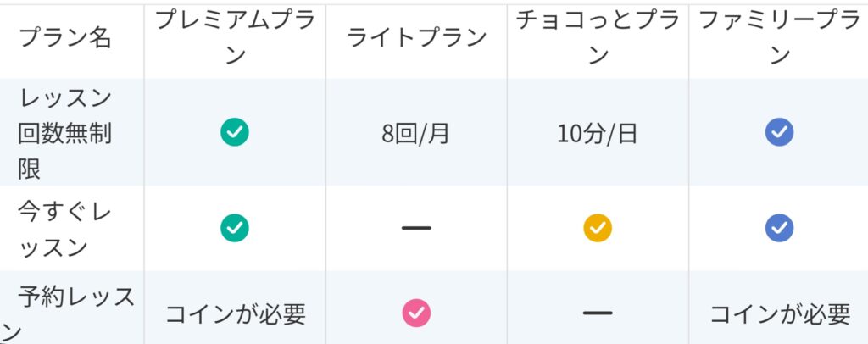Viewport: 868px width, 344px height.
Task: Click blue checkmark in 今すぐレッスン Family cell
Action: pos(780,228)
